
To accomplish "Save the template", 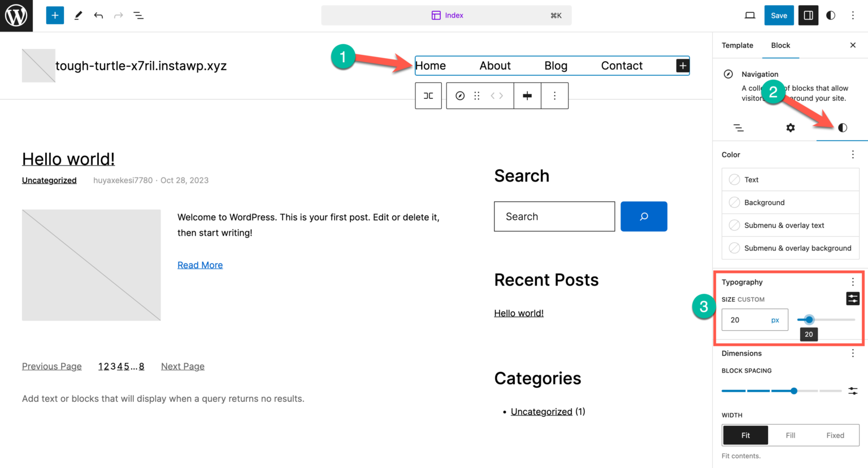I will coord(779,15).
